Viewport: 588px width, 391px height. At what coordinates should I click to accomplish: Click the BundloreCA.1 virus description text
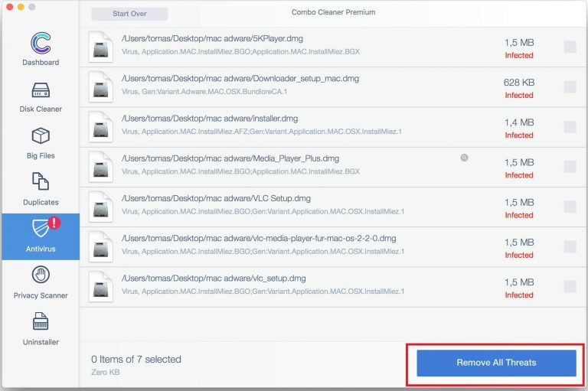click(204, 92)
